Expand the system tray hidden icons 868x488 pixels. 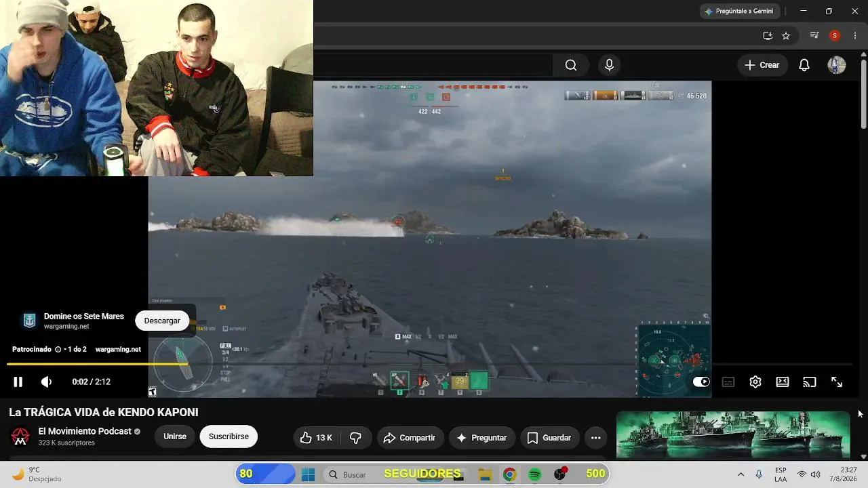[x=741, y=474]
